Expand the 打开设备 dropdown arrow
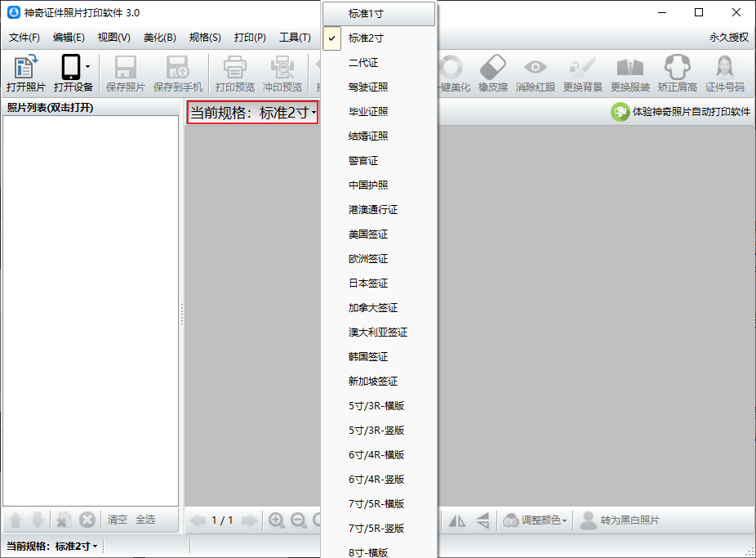Image resolution: width=756 pixels, height=558 pixels. pyautogui.click(x=87, y=66)
